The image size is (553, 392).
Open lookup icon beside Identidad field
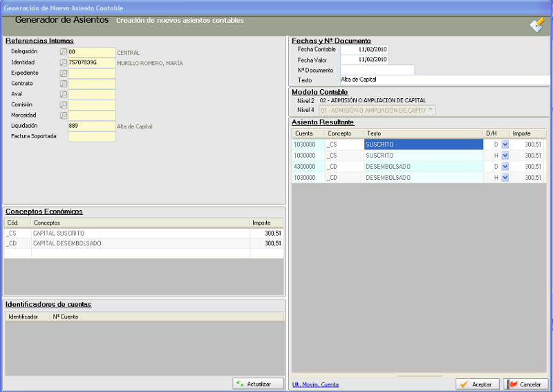pos(63,63)
